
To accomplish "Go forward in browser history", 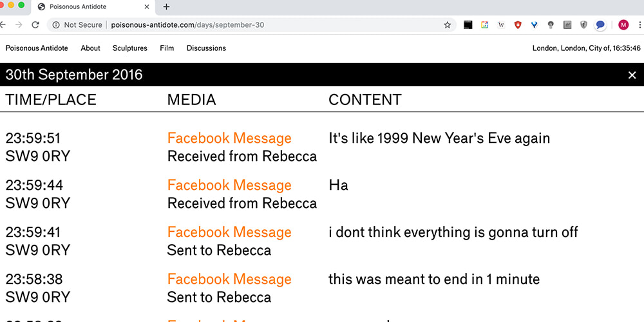I will tap(19, 25).
